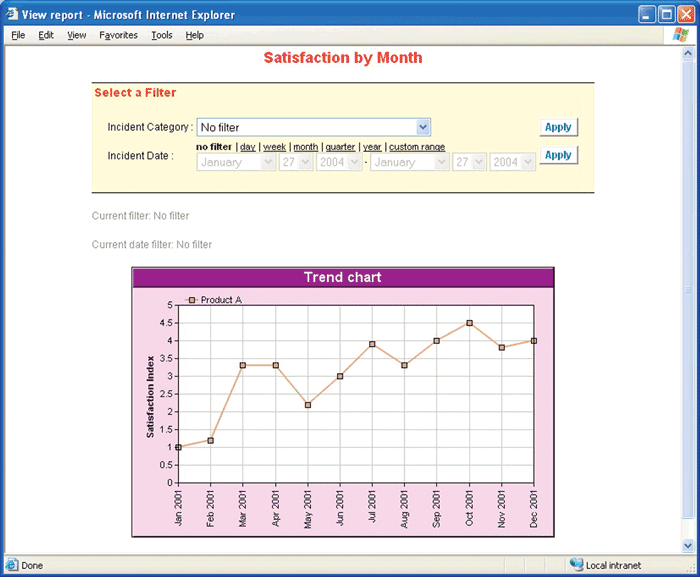The height and width of the screenshot is (577, 700).
Task: Open the Favorites menu
Action: [x=118, y=35]
